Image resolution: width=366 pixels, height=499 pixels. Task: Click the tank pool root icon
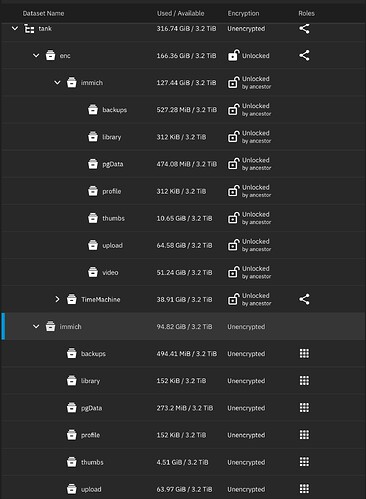(29, 29)
